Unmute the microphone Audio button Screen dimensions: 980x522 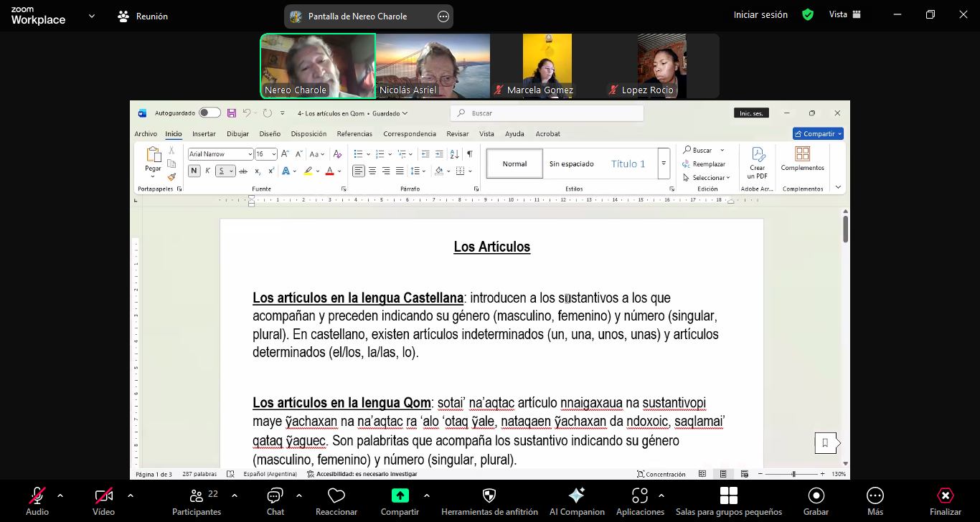tap(37, 496)
